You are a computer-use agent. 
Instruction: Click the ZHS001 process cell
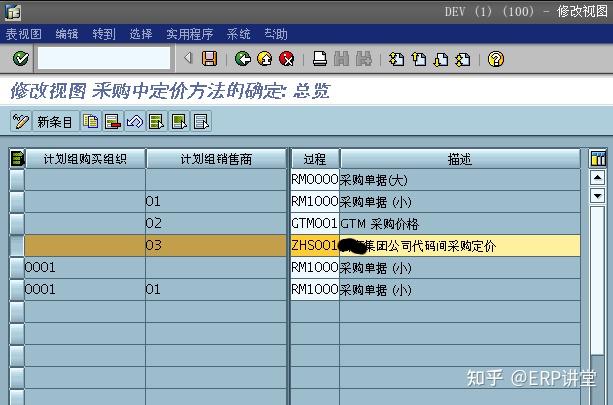tap(315, 246)
